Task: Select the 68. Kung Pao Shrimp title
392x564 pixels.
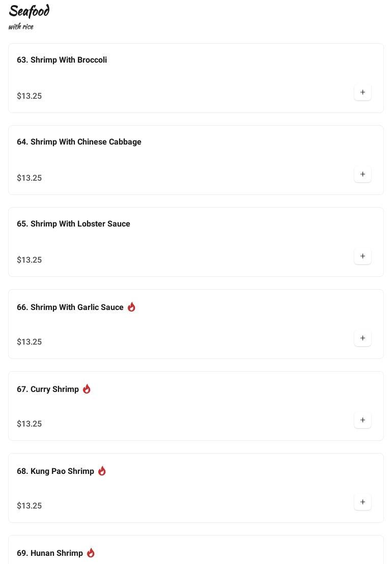Action: [x=55, y=471]
